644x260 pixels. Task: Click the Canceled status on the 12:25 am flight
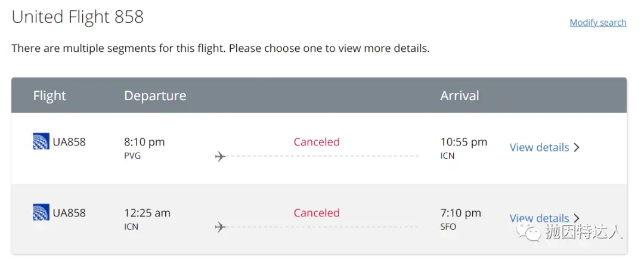(316, 213)
